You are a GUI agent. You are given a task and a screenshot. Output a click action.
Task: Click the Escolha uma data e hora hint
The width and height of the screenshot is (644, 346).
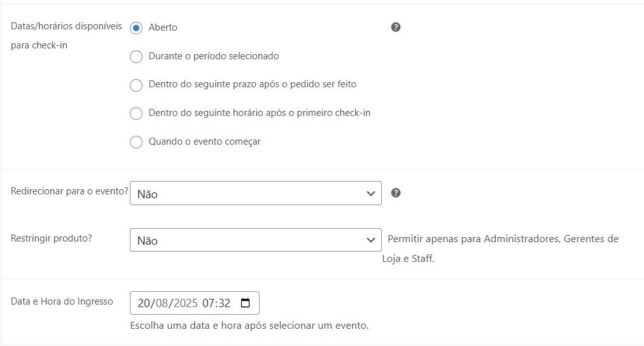[249, 326]
